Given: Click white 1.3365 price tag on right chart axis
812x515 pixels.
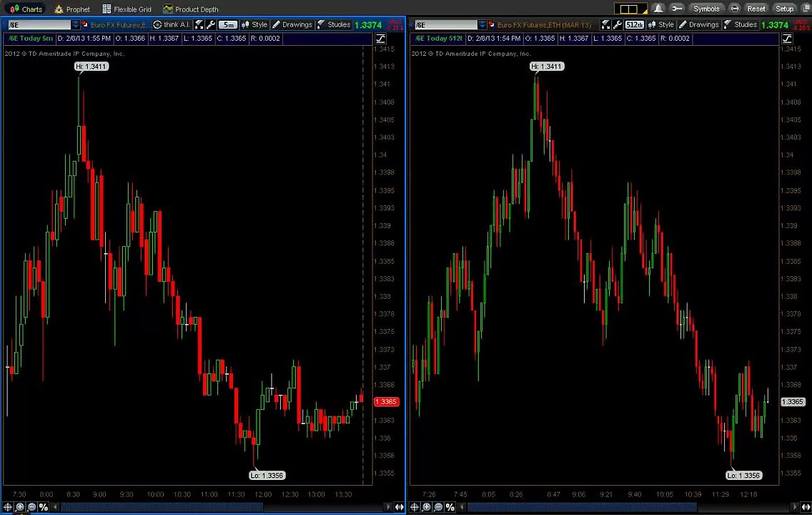Looking at the screenshot, I should click(x=792, y=402).
